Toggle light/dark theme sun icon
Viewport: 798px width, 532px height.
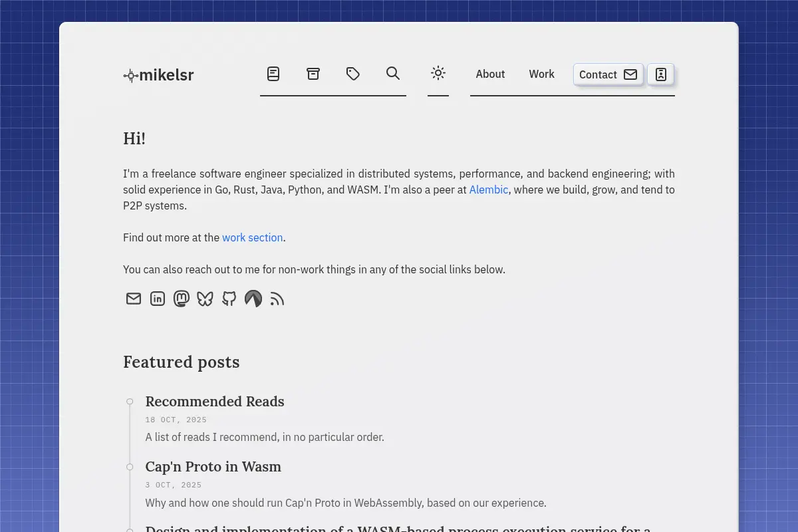click(438, 73)
